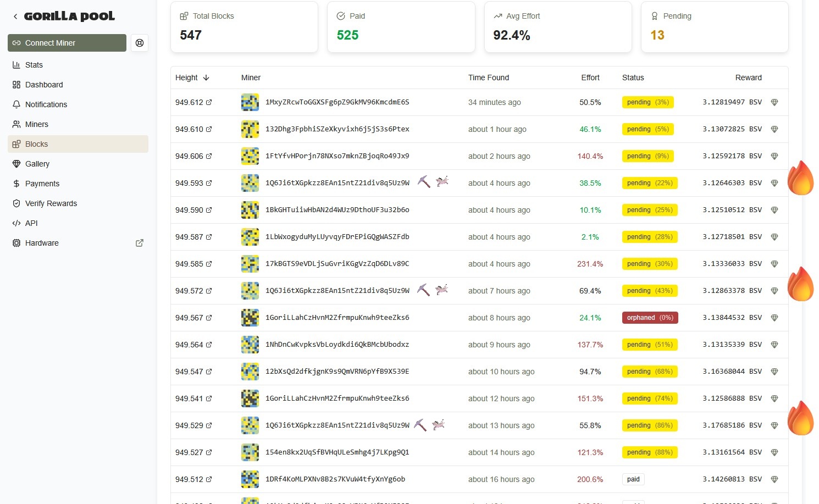
Task: Click the pending (51%) status badge
Action: pyautogui.click(x=650, y=345)
